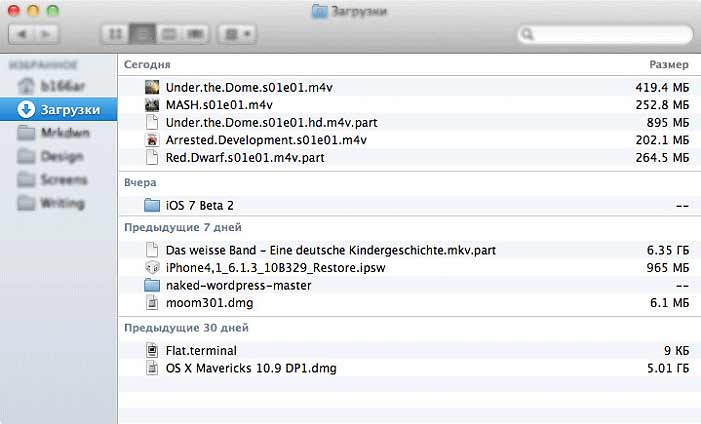Image resolution: width=701 pixels, height=424 pixels.
Task: Select Red.Dwarf.s01e01.m4v.part file name
Action: (x=245, y=157)
